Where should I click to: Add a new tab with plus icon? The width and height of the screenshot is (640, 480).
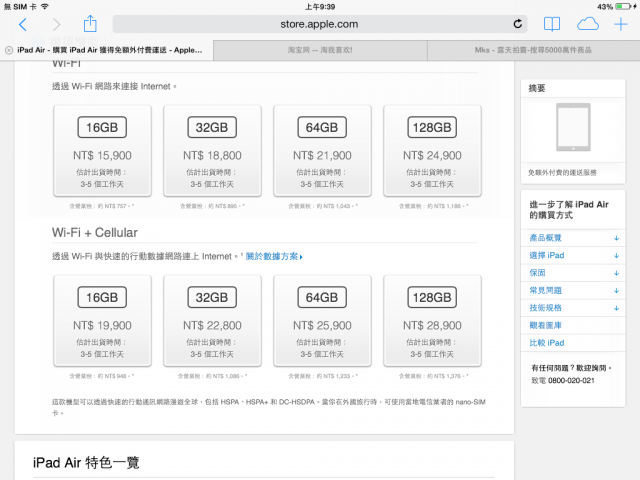(x=621, y=24)
